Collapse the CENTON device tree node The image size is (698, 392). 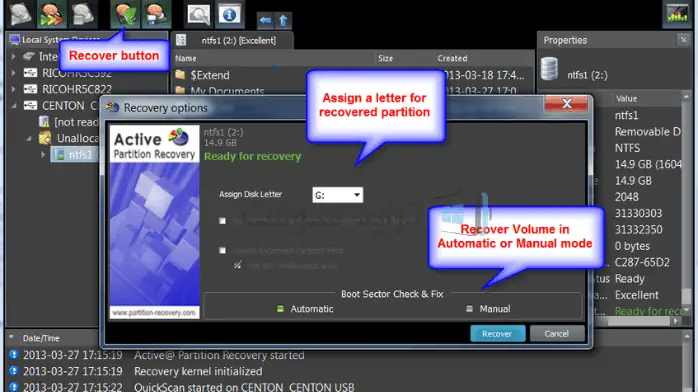pos(14,105)
